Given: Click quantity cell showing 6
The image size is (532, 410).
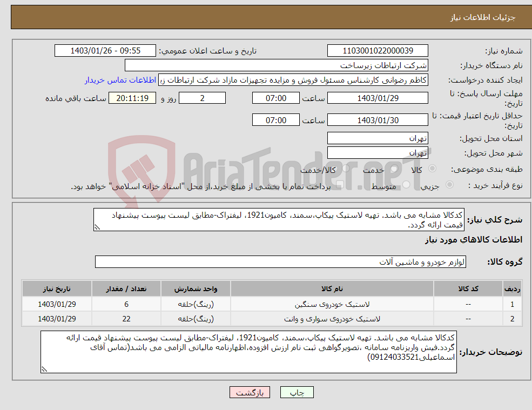Looking at the screenshot, I should point(126,304).
